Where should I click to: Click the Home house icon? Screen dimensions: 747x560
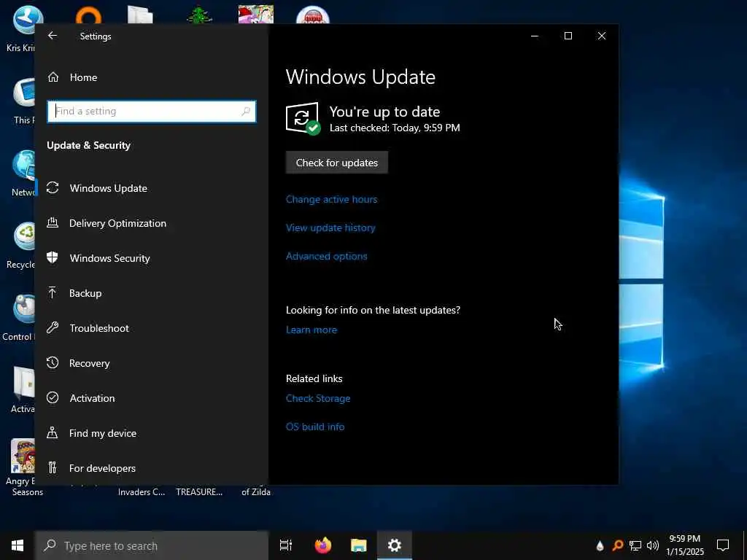53,77
